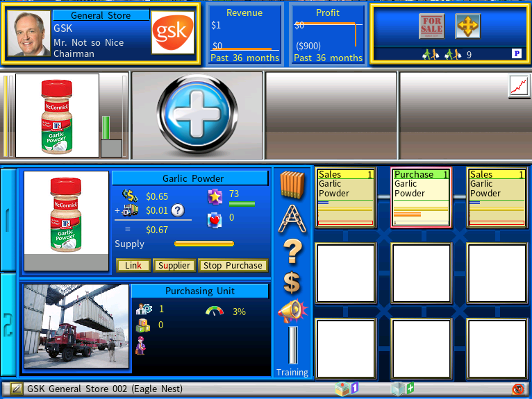Click the Chairman portrait photo
Viewport: 532px width, 399px height.
(29, 33)
